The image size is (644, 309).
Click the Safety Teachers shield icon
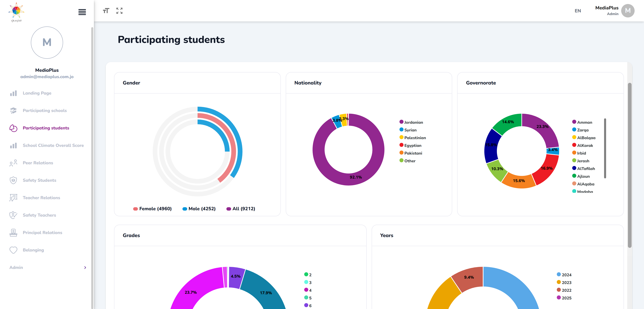point(13,215)
